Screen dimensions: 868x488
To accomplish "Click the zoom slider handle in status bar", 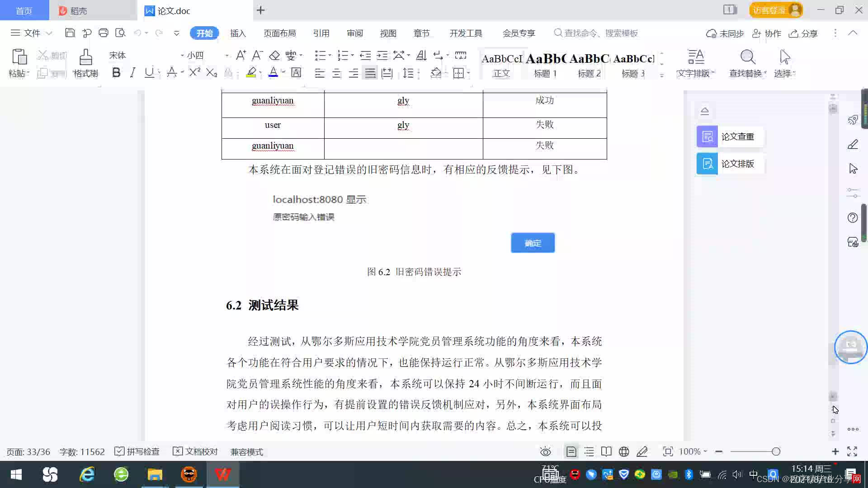I will [776, 451].
